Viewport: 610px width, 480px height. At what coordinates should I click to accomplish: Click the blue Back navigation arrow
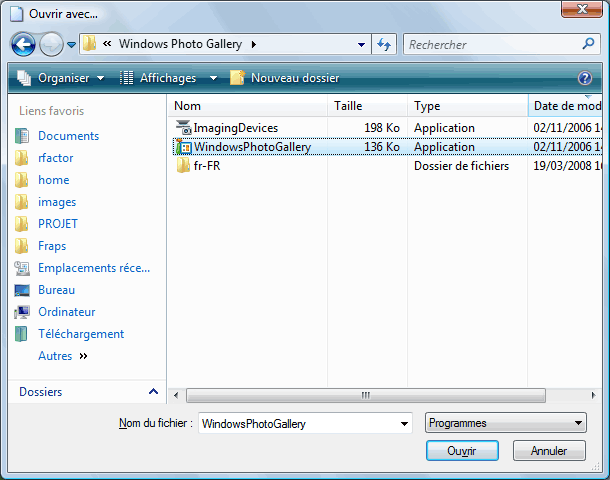[24, 45]
